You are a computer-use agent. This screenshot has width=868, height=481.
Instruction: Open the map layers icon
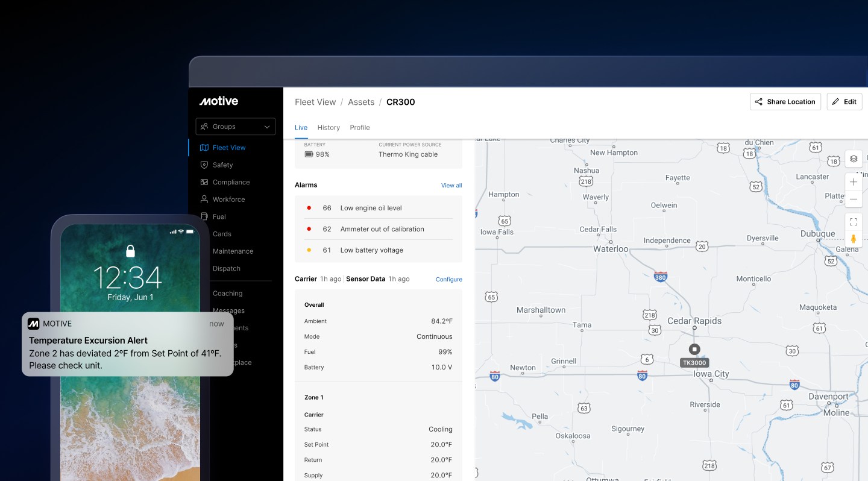(854, 159)
